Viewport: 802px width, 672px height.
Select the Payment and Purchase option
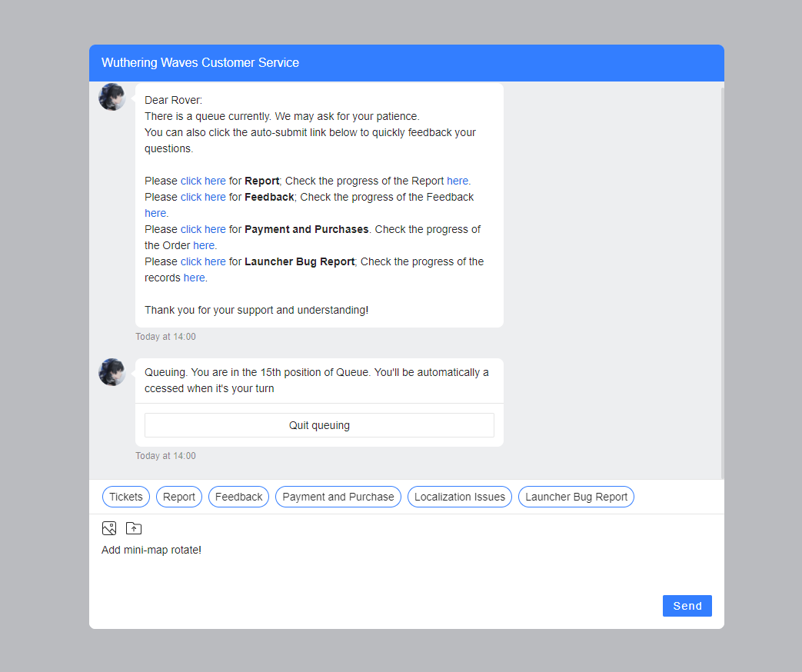pyautogui.click(x=338, y=497)
